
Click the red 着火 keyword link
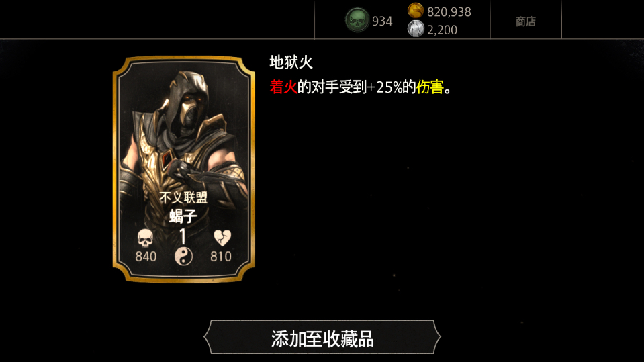pos(283,87)
